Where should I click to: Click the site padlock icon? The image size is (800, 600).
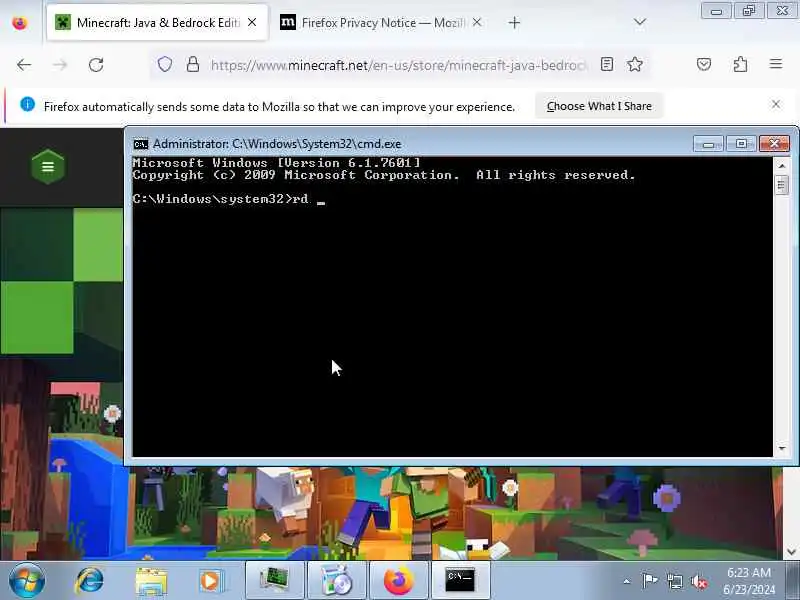pos(192,64)
